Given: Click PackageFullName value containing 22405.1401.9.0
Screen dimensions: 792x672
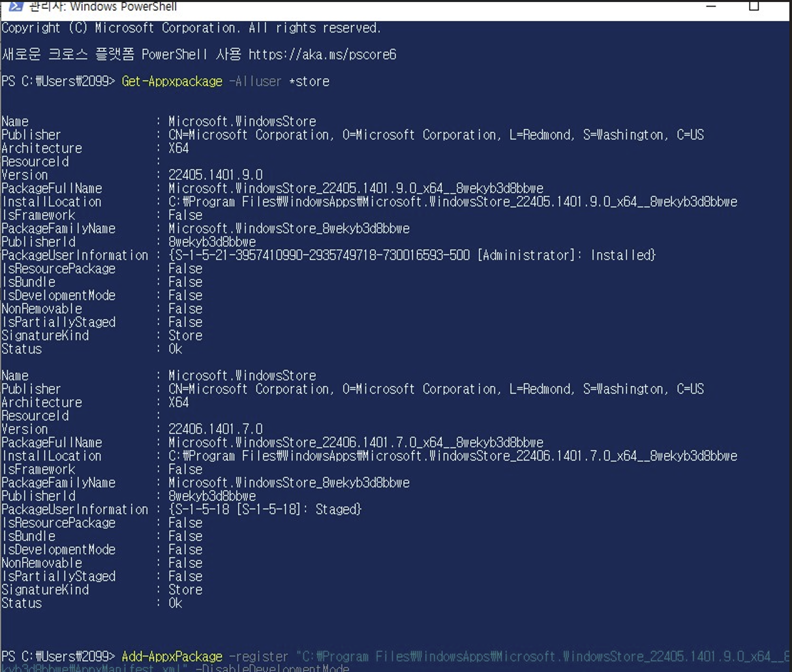Looking at the screenshot, I should [356, 189].
